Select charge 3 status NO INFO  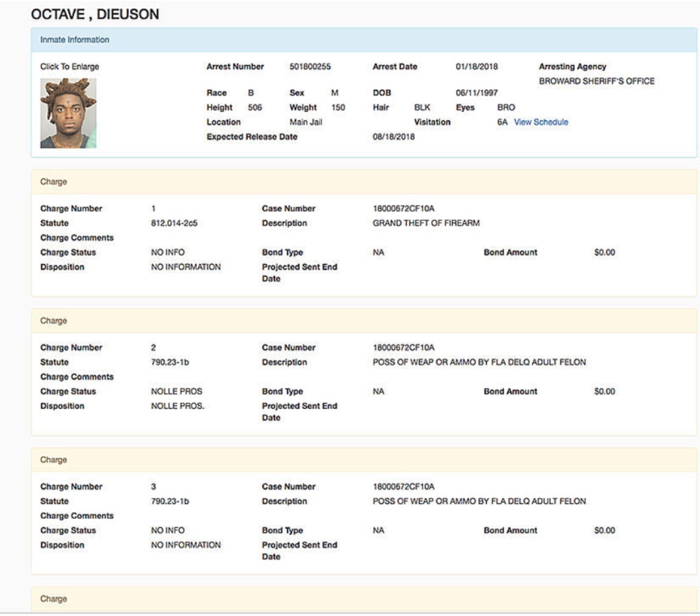coord(168,530)
